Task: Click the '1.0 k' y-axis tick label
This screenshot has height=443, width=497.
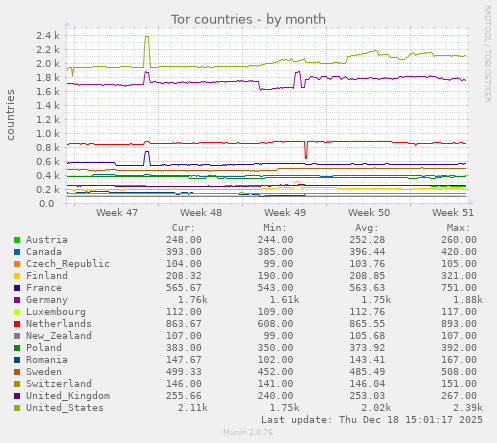Action: click(x=48, y=134)
